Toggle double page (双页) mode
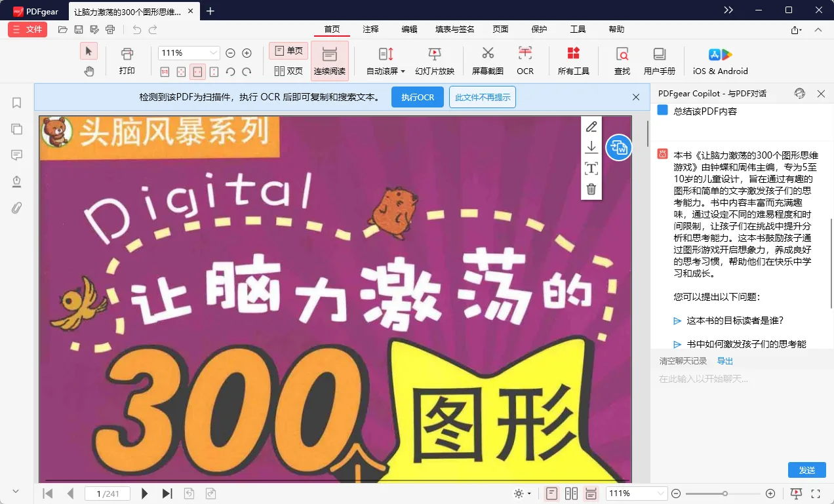Image resolution: width=834 pixels, height=504 pixels. [x=289, y=71]
